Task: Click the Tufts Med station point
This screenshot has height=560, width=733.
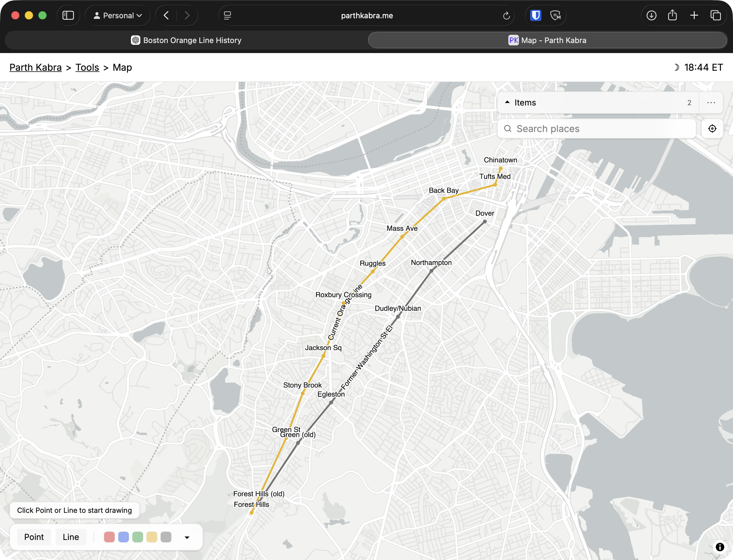Action: 495,185
